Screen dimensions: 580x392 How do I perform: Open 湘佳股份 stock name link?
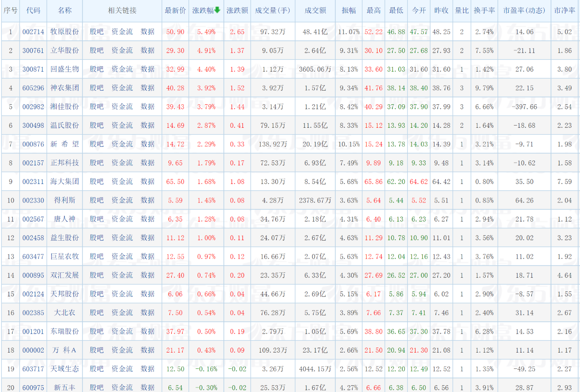(65, 106)
